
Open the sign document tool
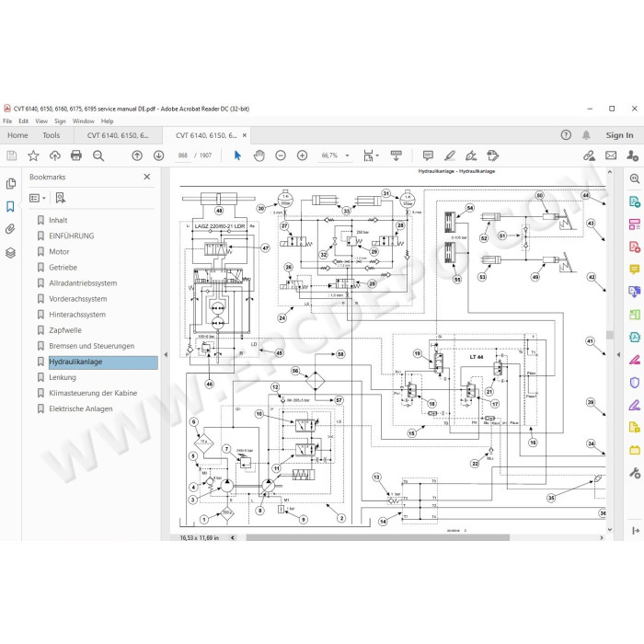click(471, 155)
